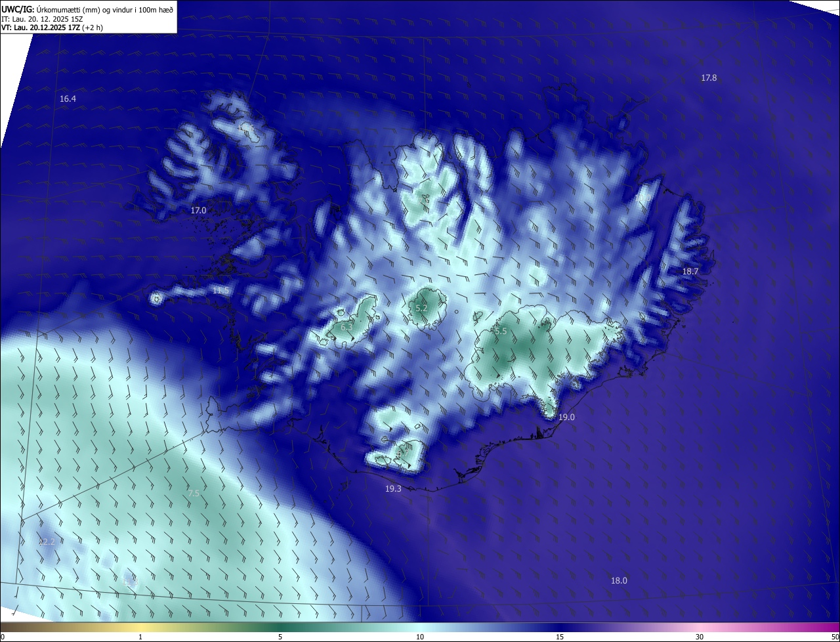Select the 12.2 value label
Screen dimensions: 840x642
tap(47, 542)
